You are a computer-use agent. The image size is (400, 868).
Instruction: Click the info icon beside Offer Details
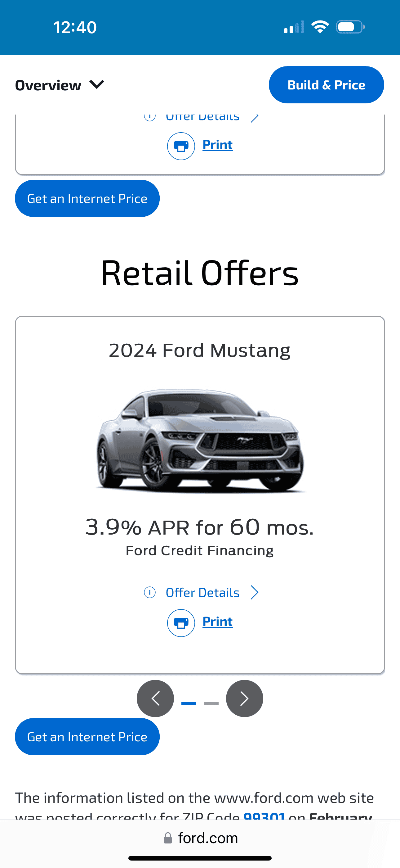point(150,592)
